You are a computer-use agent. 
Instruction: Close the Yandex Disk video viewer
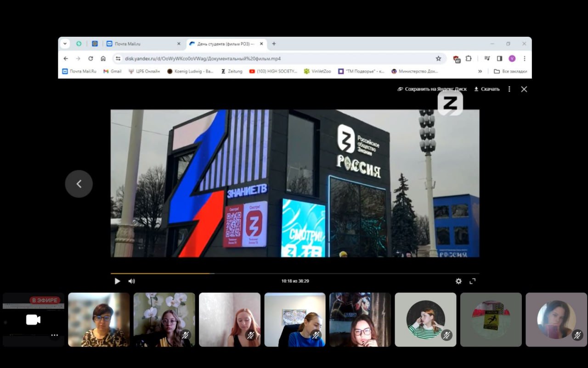(524, 89)
